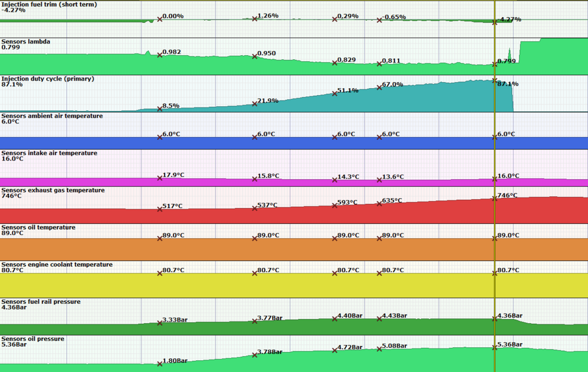Click the yellow vertical time cursor line
This screenshot has width=588, height=372.
click(x=495, y=186)
